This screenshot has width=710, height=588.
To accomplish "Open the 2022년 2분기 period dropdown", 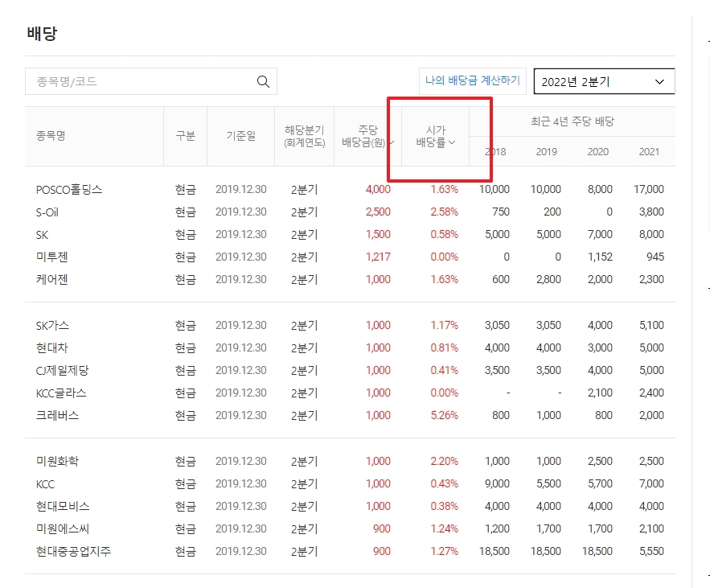I will pyautogui.click(x=604, y=81).
